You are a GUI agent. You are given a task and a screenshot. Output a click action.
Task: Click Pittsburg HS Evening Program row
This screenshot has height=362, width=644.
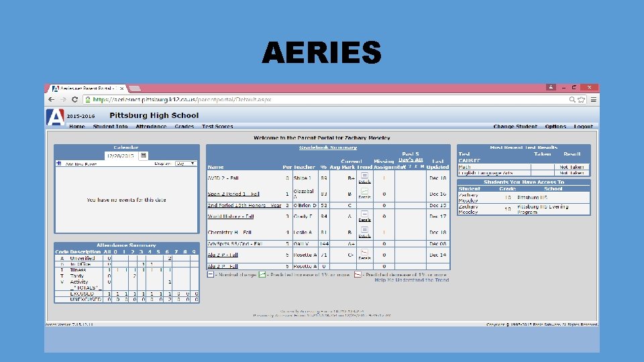pos(524,209)
